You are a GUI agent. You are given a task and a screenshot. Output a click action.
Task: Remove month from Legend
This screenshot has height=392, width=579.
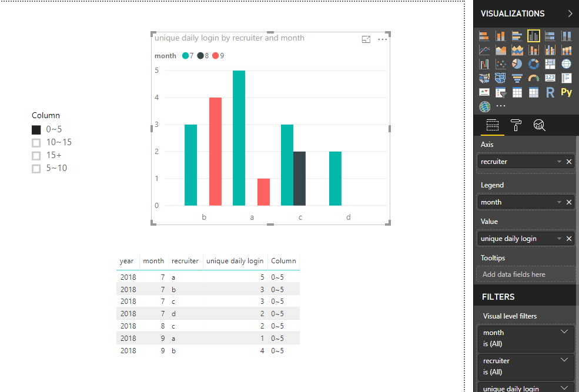coord(569,202)
